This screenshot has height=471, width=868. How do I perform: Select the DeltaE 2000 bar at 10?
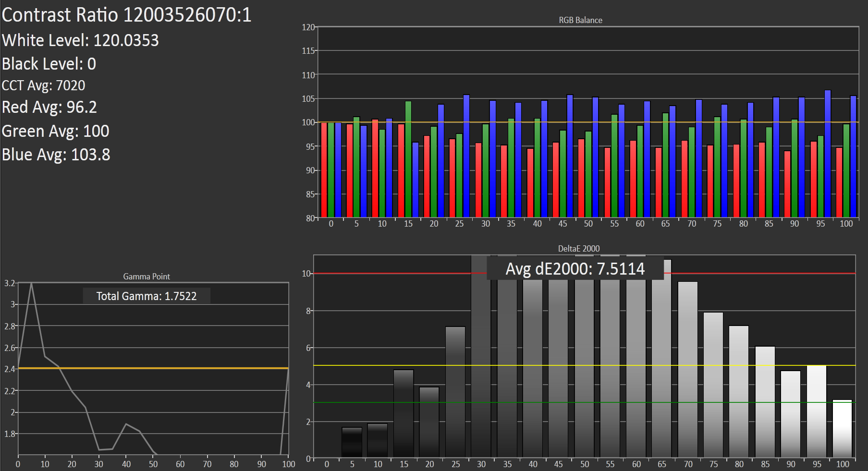click(378, 440)
